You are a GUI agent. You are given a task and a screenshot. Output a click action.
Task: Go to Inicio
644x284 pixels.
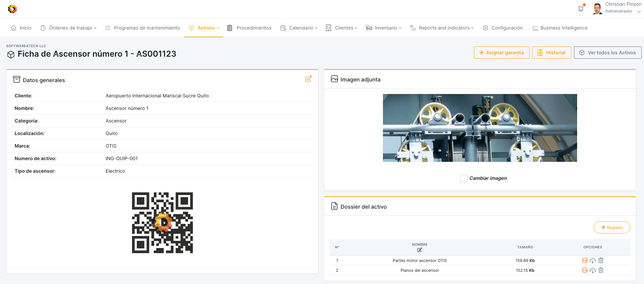21,28
